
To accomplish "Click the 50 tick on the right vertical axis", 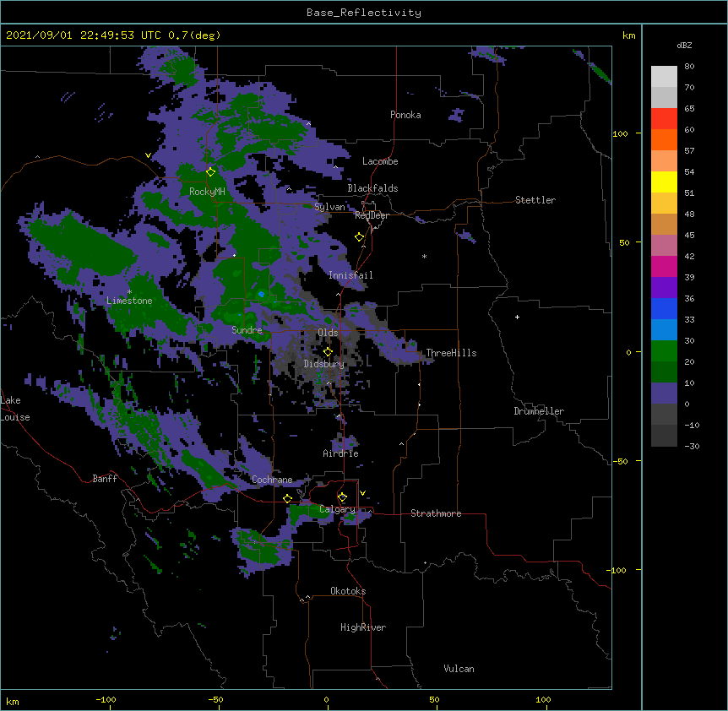I will (624, 242).
